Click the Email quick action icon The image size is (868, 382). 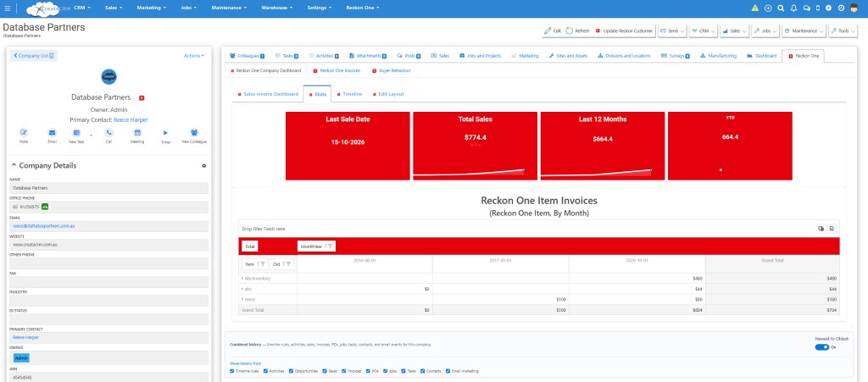52,133
